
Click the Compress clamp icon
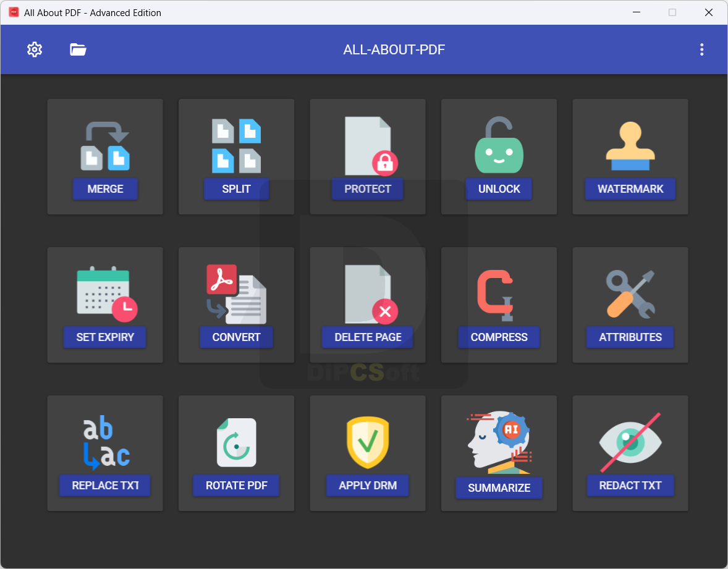pyautogui.click(x=496, y=296)
